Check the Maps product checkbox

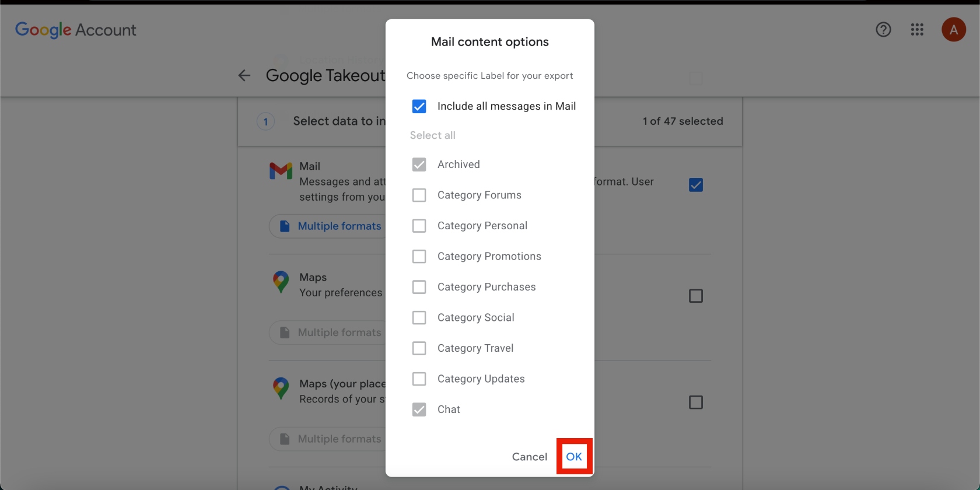(x=696, y=296)
